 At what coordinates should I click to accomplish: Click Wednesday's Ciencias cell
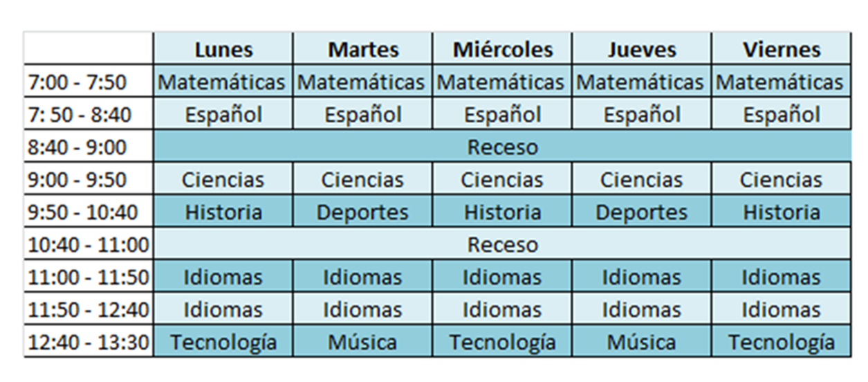(502, 179)
